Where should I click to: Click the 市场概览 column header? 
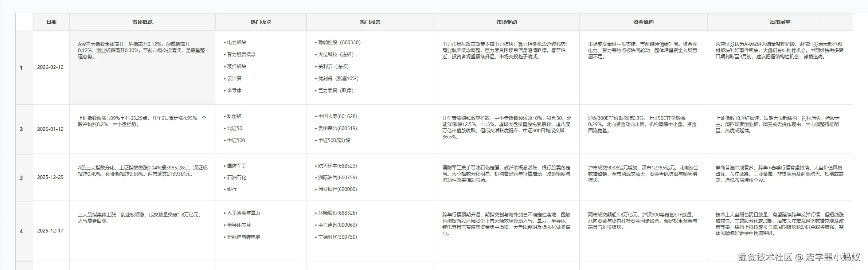coord(142,22)
